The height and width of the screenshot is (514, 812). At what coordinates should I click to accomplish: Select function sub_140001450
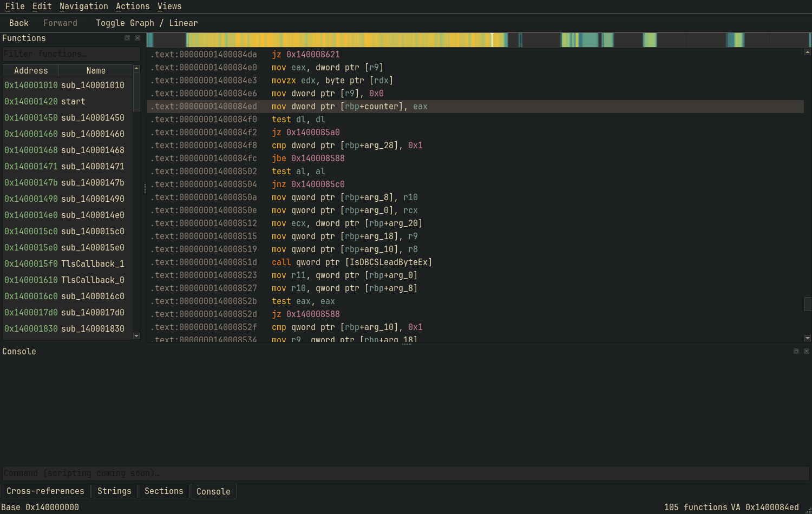pyautogui.click(x=68, y=118)
